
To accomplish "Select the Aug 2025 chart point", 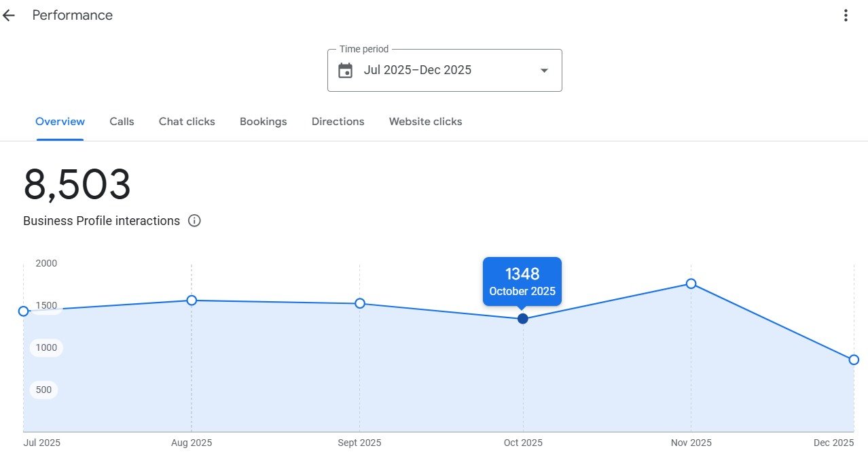I will tap(192, 301).
